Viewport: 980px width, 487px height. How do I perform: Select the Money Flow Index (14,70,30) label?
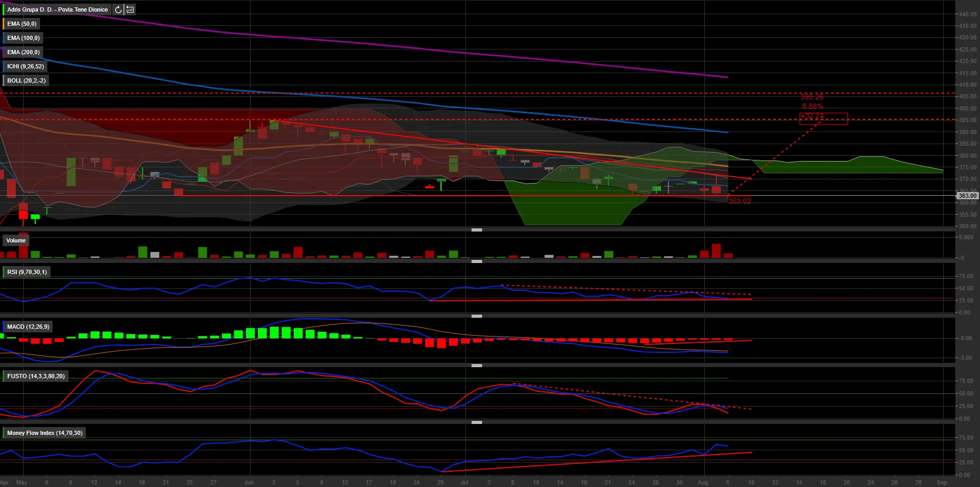[x=45, y=433]
